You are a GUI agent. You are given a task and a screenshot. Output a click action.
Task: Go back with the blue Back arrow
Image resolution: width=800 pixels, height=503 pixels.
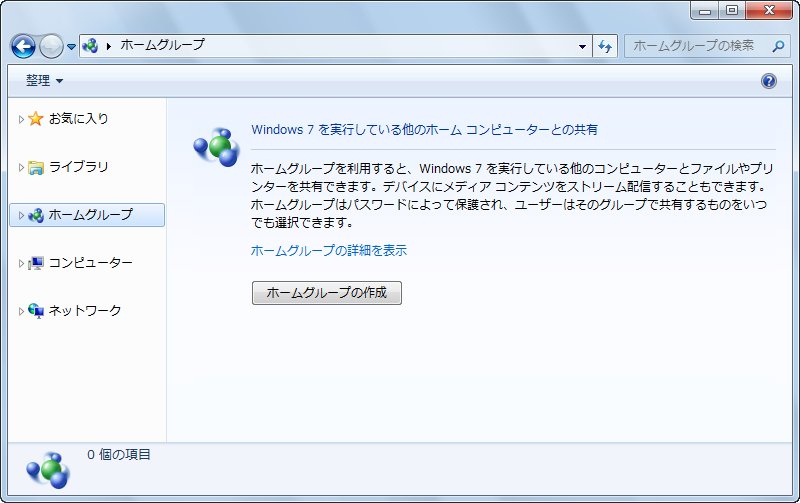click(23, 46)
